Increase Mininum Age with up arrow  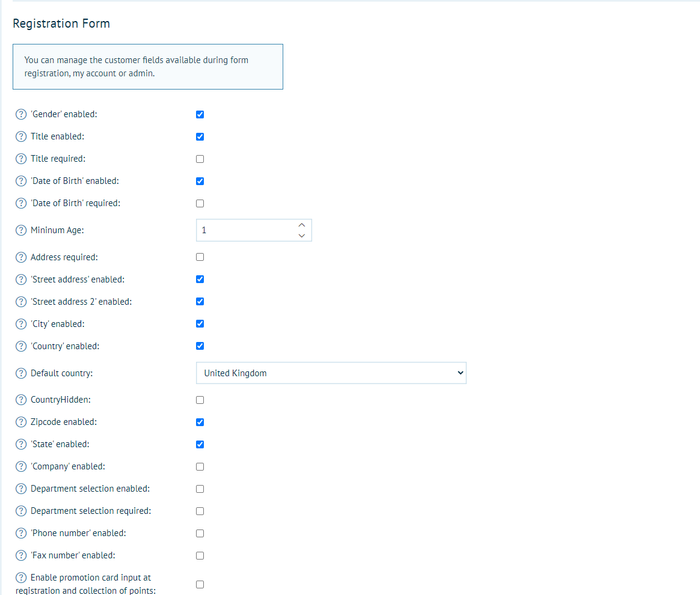[302, 225]
